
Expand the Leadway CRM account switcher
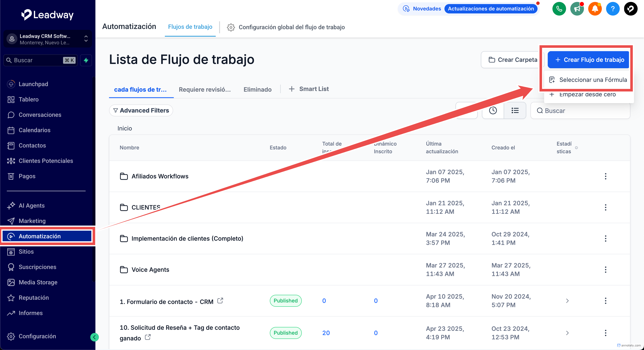pos(86,39)
